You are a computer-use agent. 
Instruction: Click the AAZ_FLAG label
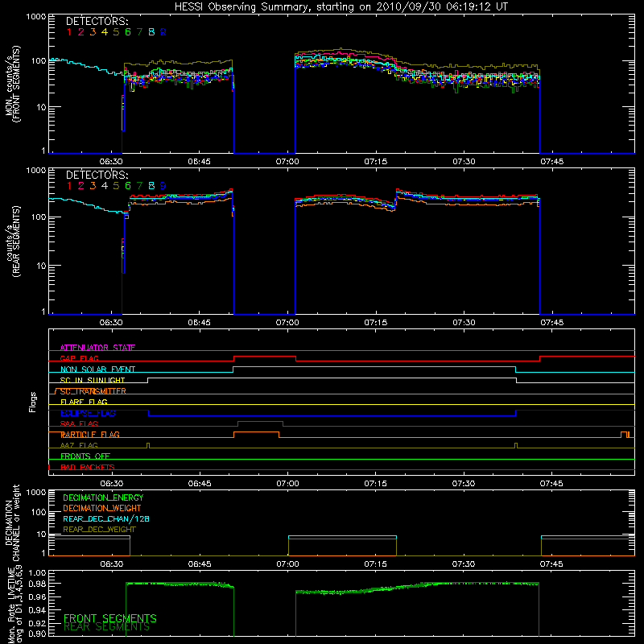tap(79, 445)
